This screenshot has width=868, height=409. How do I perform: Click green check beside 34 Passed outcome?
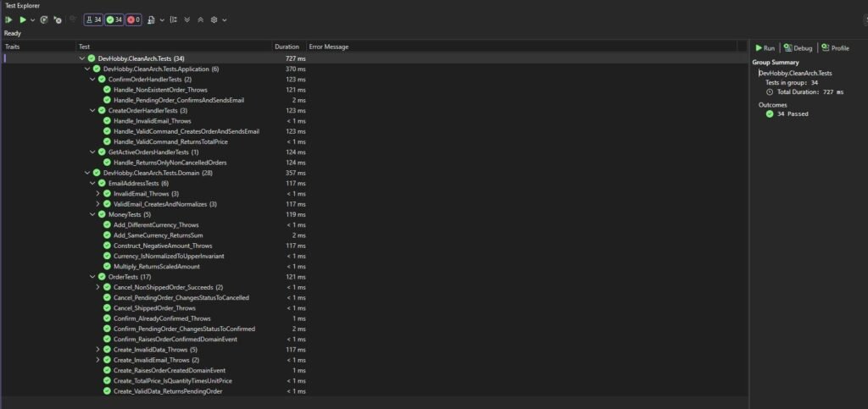pyautogui.click(x=770, y=113)
